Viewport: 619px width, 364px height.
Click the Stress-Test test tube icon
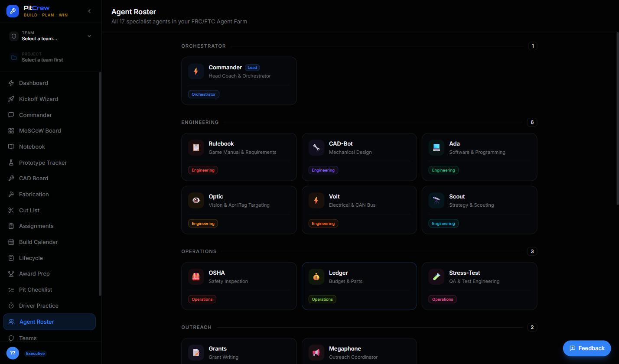(437, 276)
